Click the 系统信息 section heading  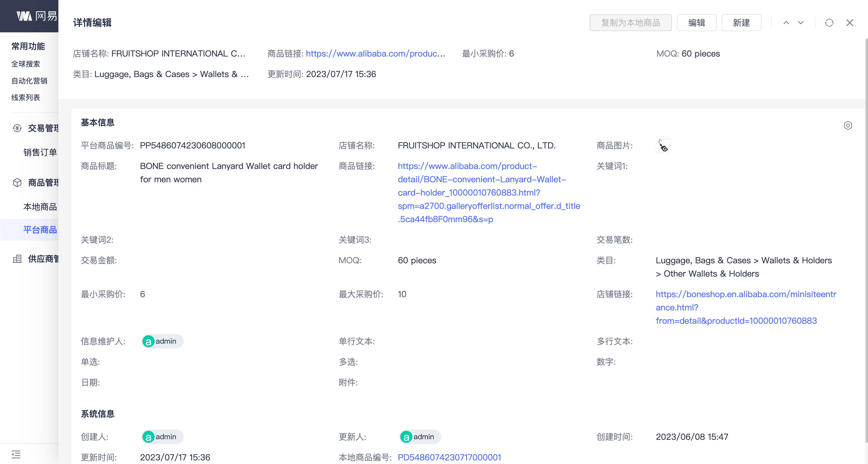[x=97, y=414]
